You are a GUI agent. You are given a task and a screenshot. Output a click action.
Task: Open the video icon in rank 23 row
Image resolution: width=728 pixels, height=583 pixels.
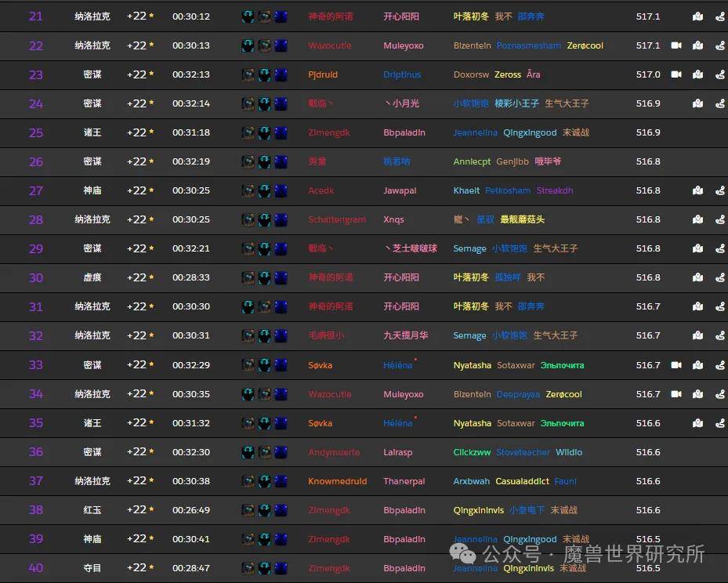click(676, 74)
